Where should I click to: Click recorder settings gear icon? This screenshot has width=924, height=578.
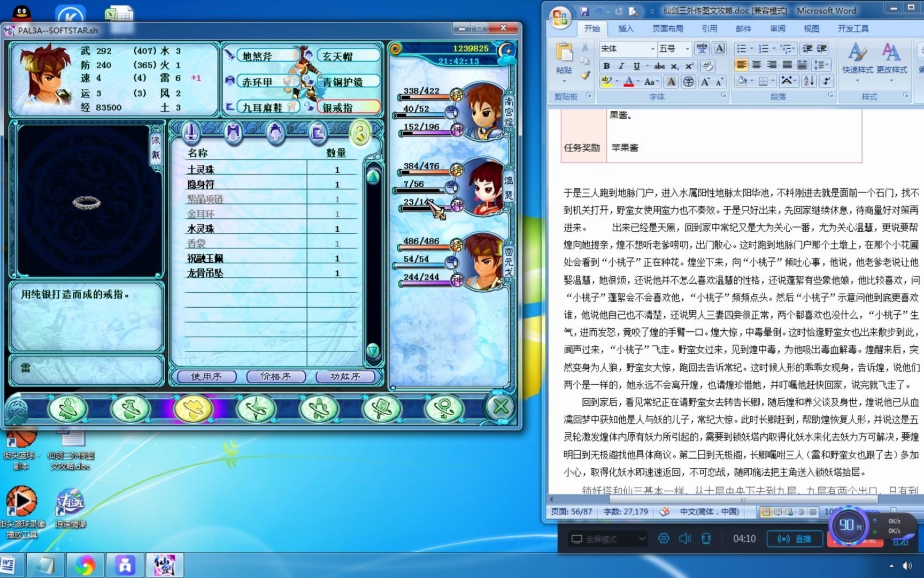[x=664, y=538]
